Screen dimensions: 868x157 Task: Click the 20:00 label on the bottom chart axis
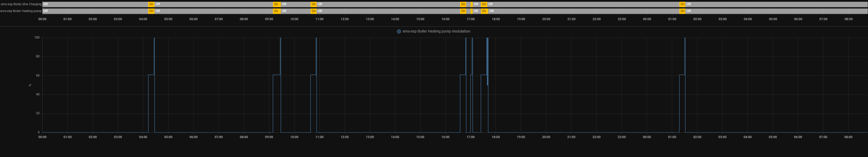tap(546, 137)
